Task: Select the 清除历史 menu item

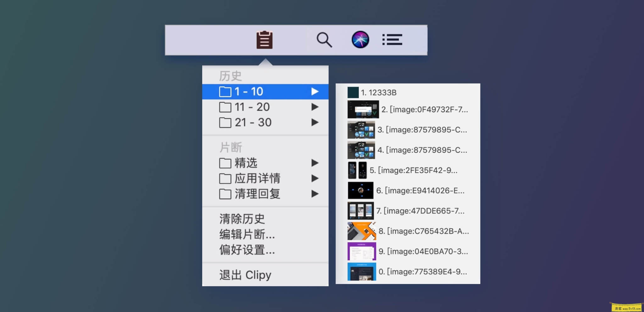Action: tap(242, 218)
